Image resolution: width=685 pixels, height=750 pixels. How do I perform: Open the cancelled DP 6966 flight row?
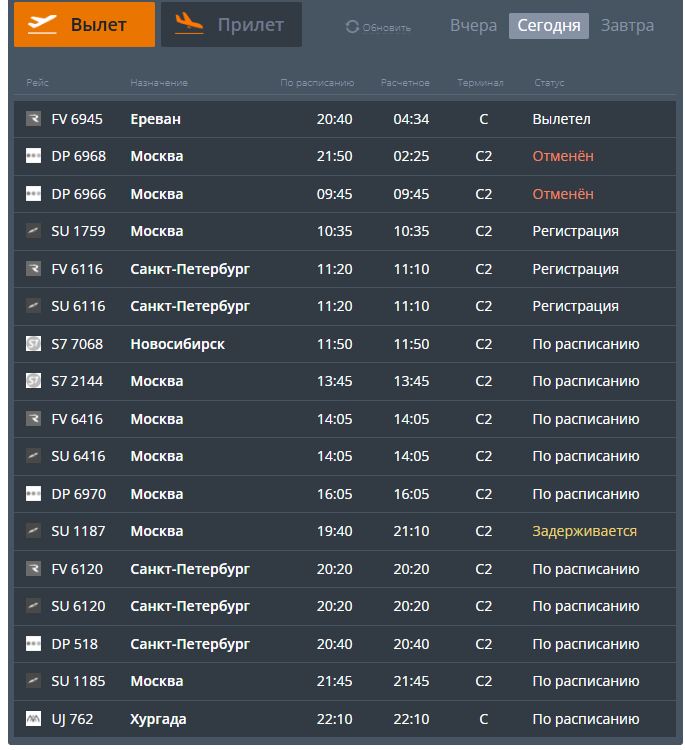pyautogui.click(x=345, y=194)
